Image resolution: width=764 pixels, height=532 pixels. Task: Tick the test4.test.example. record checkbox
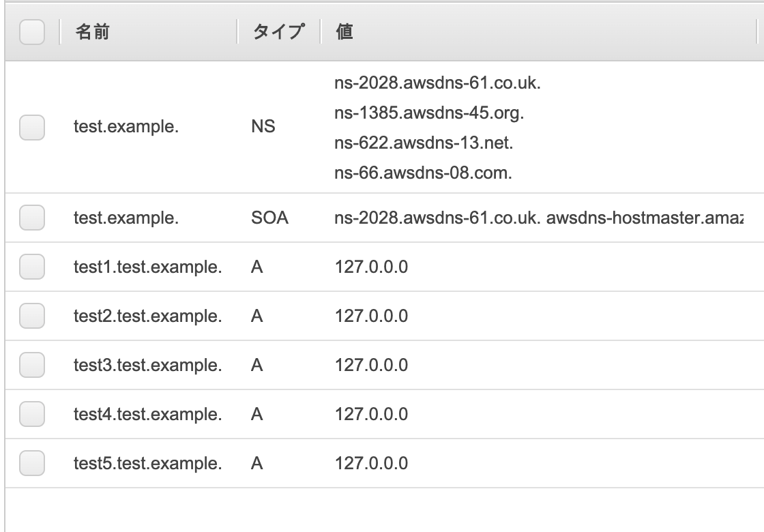(x=32, y=414)
